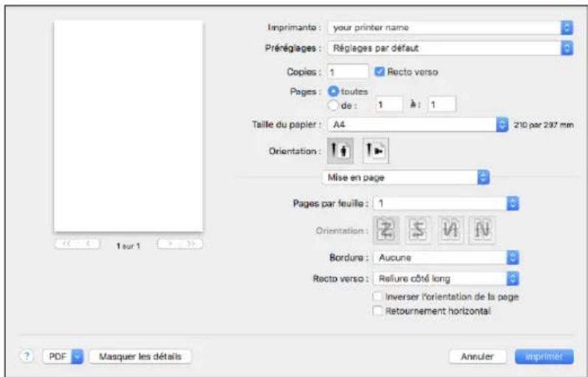This screenshot has height=377, width=588.
Task: Click the Annuler button
Action: click(477, 356)
